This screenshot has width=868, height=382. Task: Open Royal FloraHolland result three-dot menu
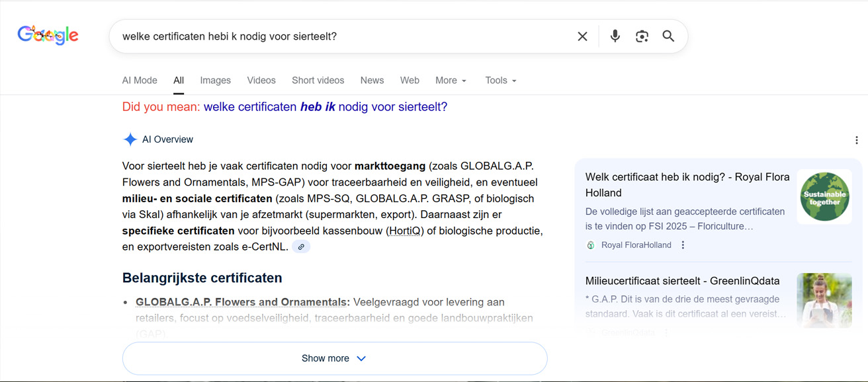tap(683, 245)
